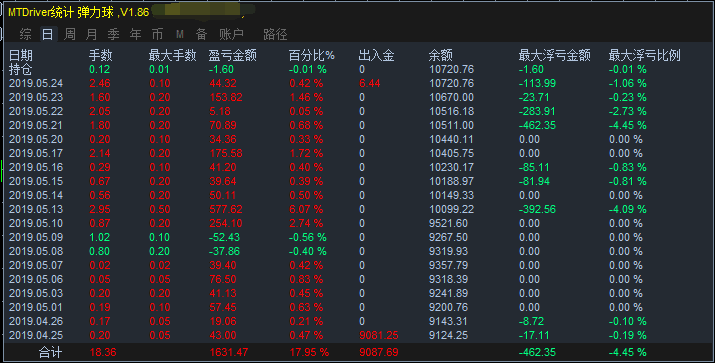Click the percentage value 6.07 %

(306, 209)
